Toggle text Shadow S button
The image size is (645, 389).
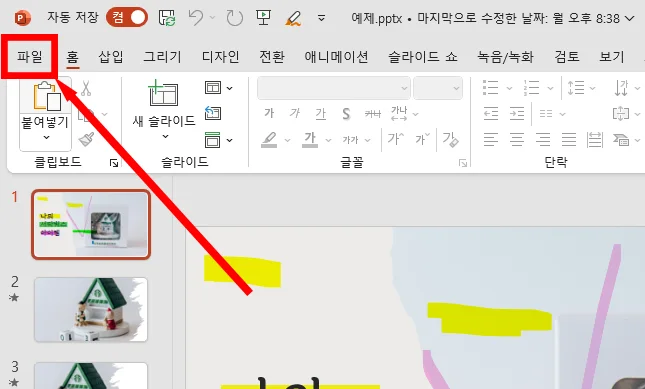[x=346, y=113]
